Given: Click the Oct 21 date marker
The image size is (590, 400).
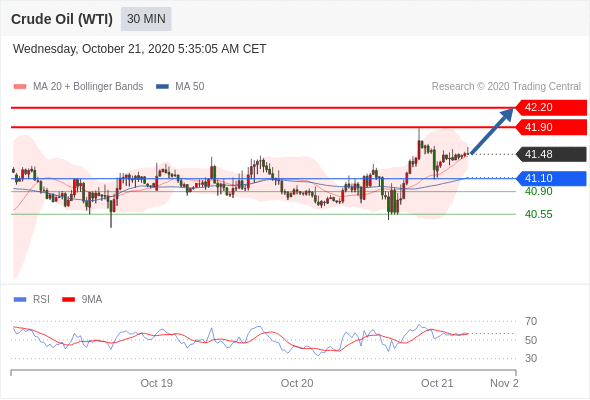Looking at the screenshot, I should [437, 383].
